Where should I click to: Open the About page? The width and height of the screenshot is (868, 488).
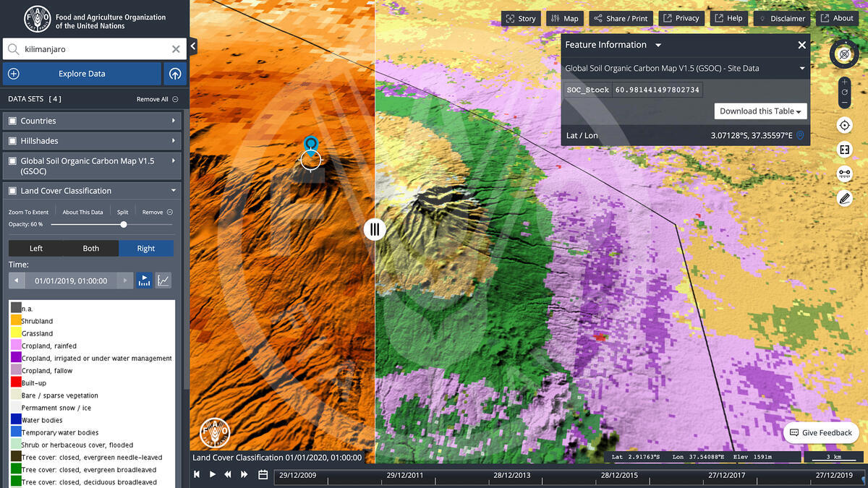click(x=837, y=18)
